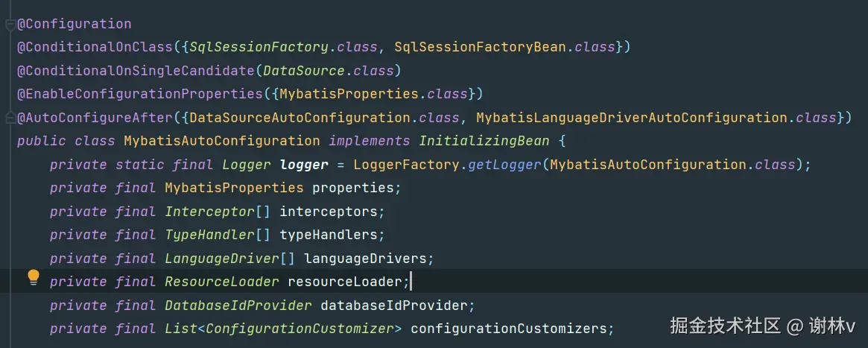Click MybatisLanguageDriverAutoConfiguration.class reference

pos(656,118)
